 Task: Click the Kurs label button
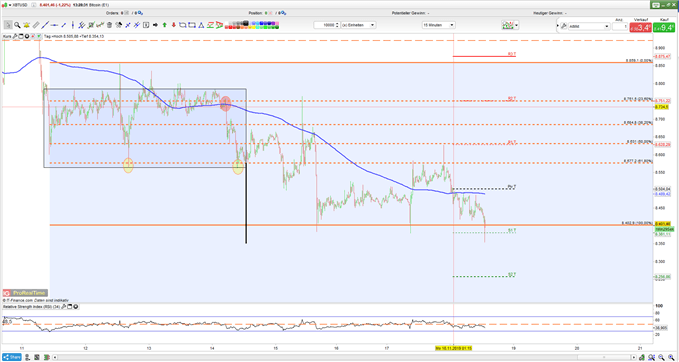tap(6, 36)
